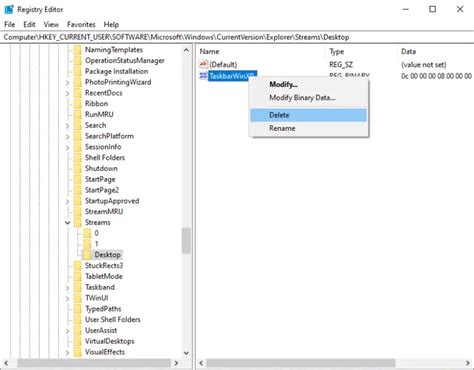
Task: Click the tree pane scroll down arrow
Action: (x=186, y=353)
